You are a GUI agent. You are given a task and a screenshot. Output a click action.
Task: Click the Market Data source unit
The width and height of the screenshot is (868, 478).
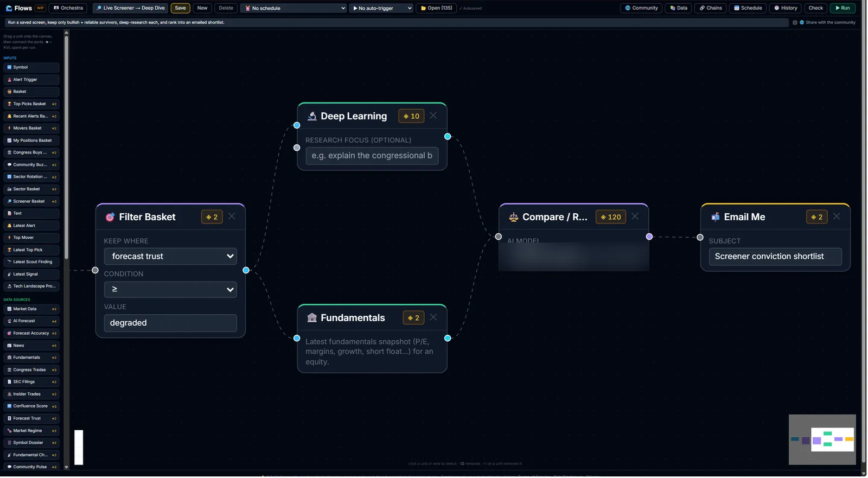(31, 309)
